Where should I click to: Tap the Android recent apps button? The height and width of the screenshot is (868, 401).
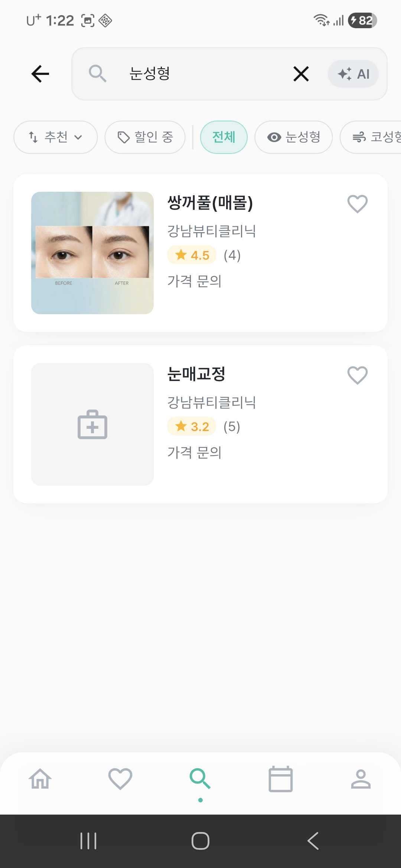[x=88, y=841]
